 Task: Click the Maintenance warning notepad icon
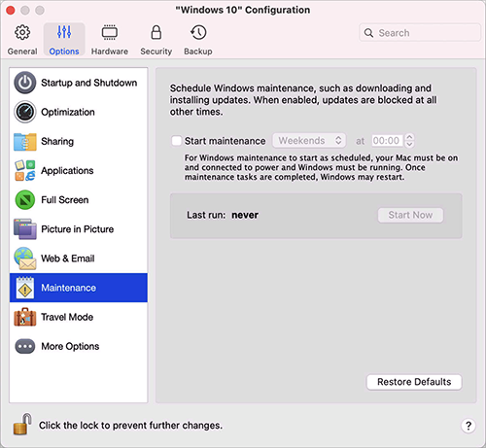(25, 288)
